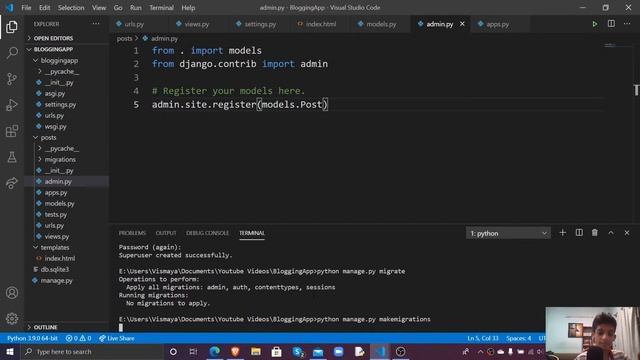Click the Windows search box
Image resolution: width=640 pixels, height=360 pixels.
coord(93,351)
